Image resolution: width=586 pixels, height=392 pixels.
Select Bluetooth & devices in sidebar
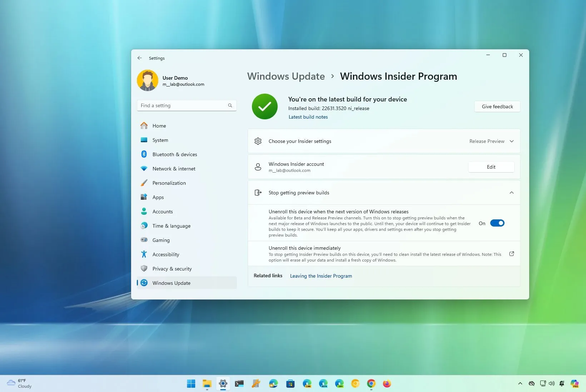pyautogui.click(x=187, y=154)
